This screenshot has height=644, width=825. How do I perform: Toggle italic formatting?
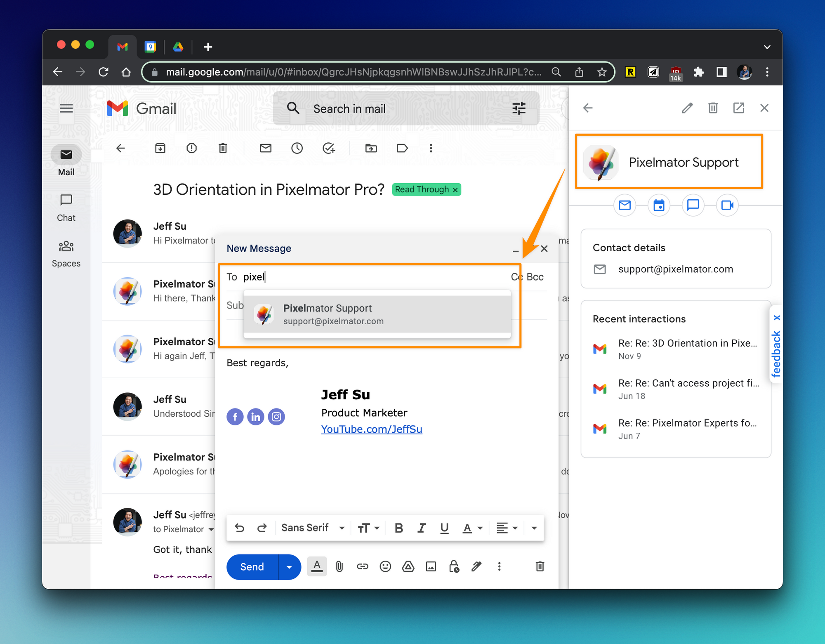[421, 528]
